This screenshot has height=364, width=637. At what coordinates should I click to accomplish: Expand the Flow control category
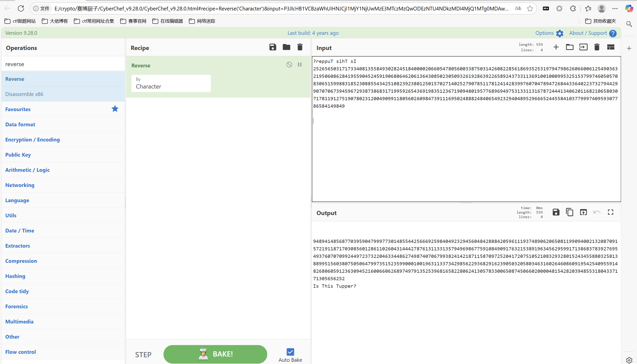pyautogui.click(x=63, y=352)
